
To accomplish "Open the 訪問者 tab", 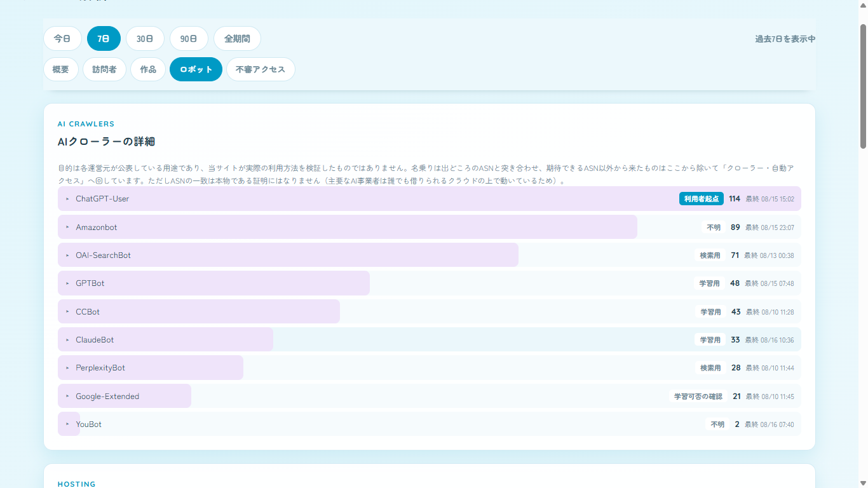I will tap(104, 69).
